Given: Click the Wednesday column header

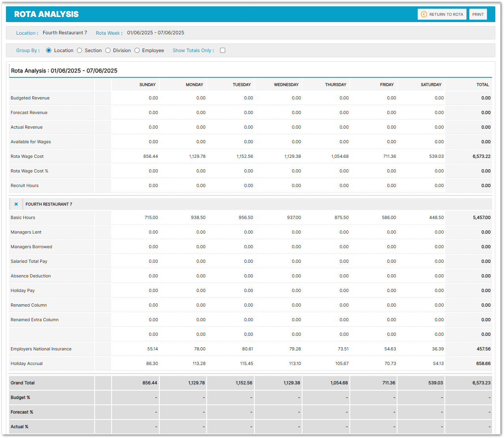Looking at the screenshot, I should pos(286,85).
